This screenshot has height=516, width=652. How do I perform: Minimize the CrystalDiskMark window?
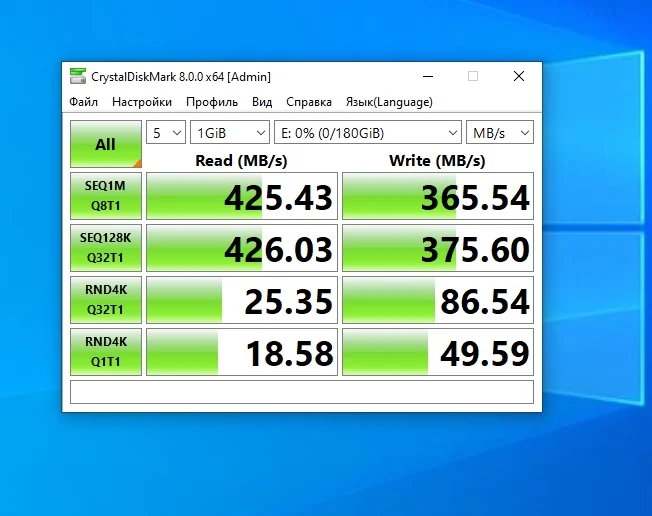pos(428,76)
